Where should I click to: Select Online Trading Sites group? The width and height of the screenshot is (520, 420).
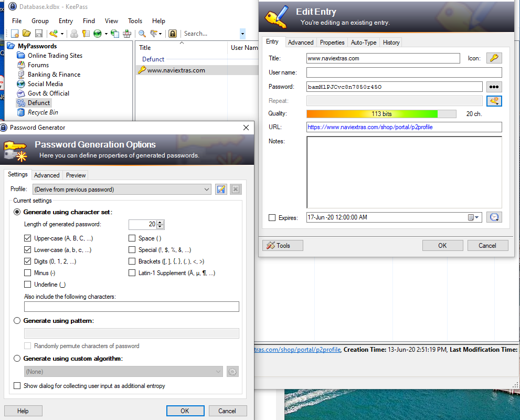(x=55, y=56)
